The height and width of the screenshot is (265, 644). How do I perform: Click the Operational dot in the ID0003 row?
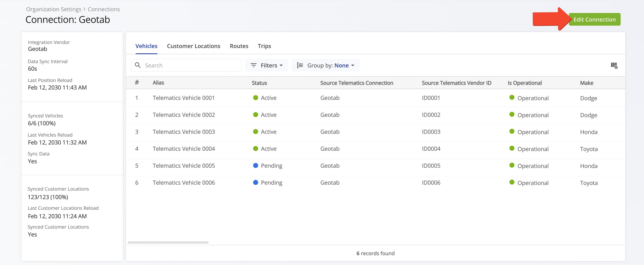tap(512, 131)
